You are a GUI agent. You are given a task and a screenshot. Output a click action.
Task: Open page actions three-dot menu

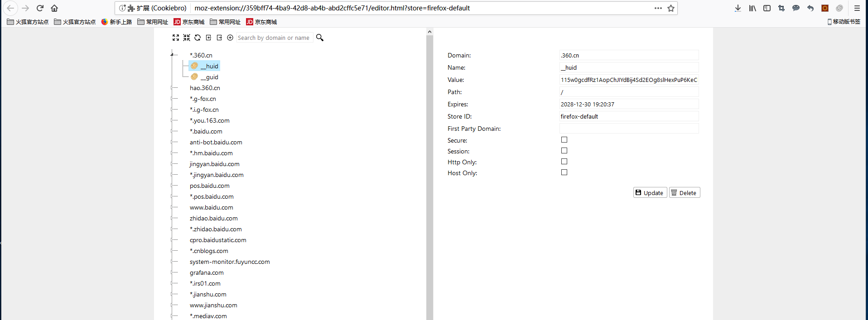point(658,8)
